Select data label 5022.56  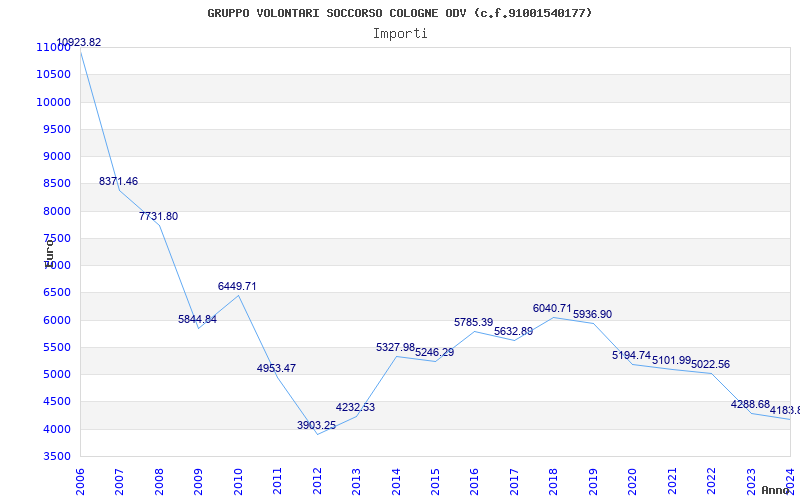point(711,364)
